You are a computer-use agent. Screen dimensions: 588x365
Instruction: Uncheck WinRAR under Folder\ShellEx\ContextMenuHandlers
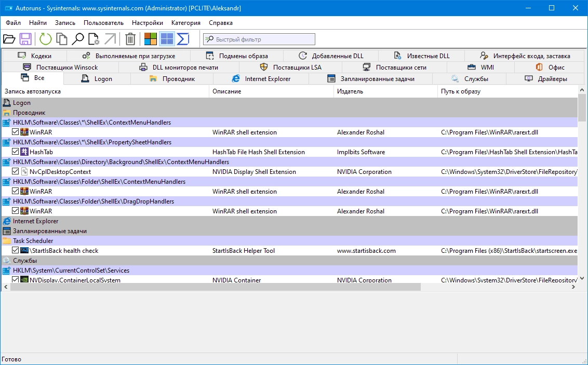[16, 191]
